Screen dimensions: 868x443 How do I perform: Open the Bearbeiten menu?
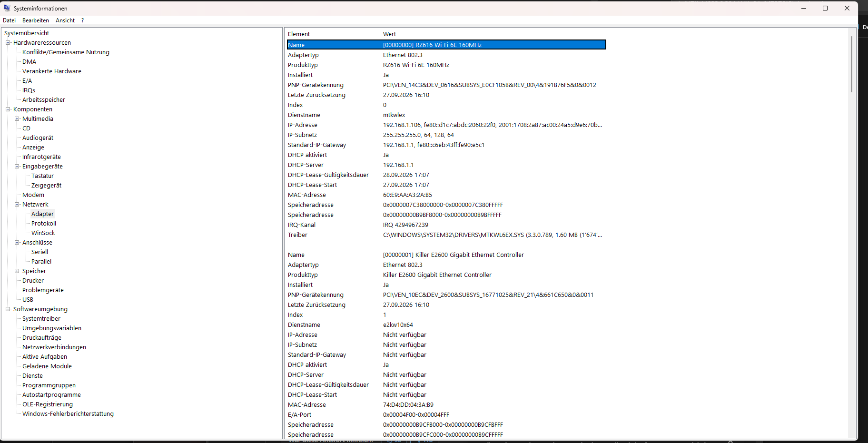pos(36,20)
